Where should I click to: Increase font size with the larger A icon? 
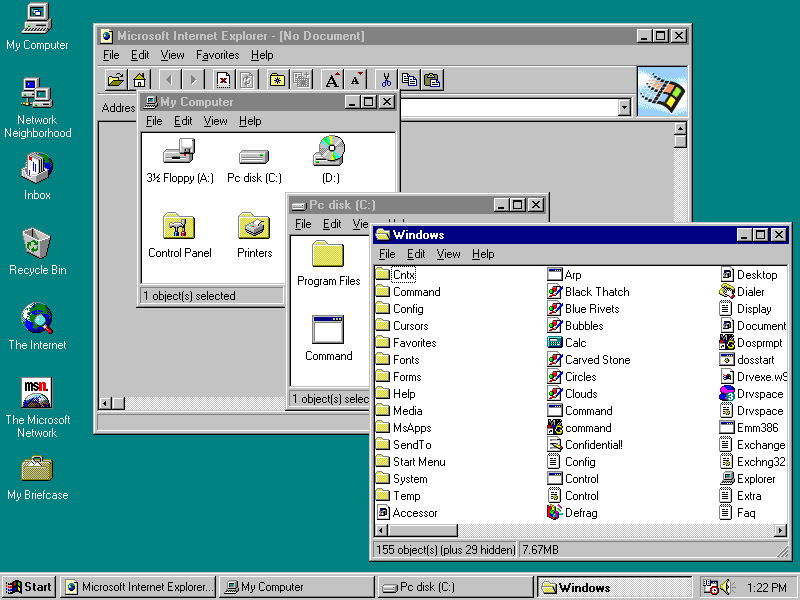point(332,80)
